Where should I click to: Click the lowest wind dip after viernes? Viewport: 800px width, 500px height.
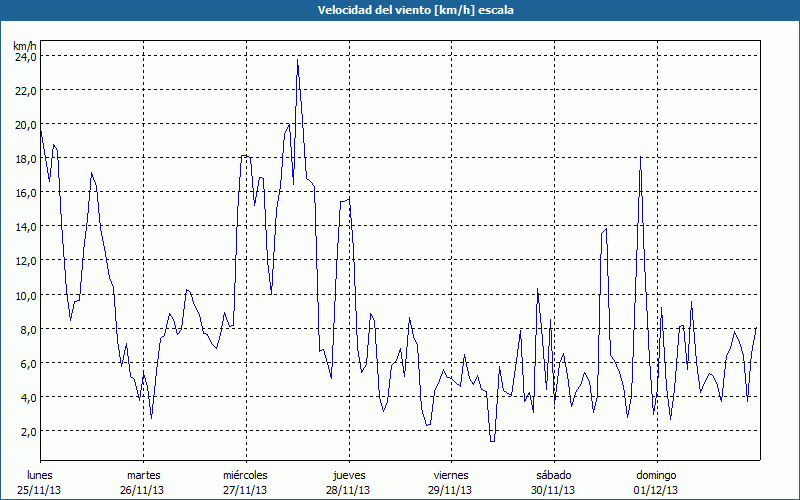pos(492,440)
